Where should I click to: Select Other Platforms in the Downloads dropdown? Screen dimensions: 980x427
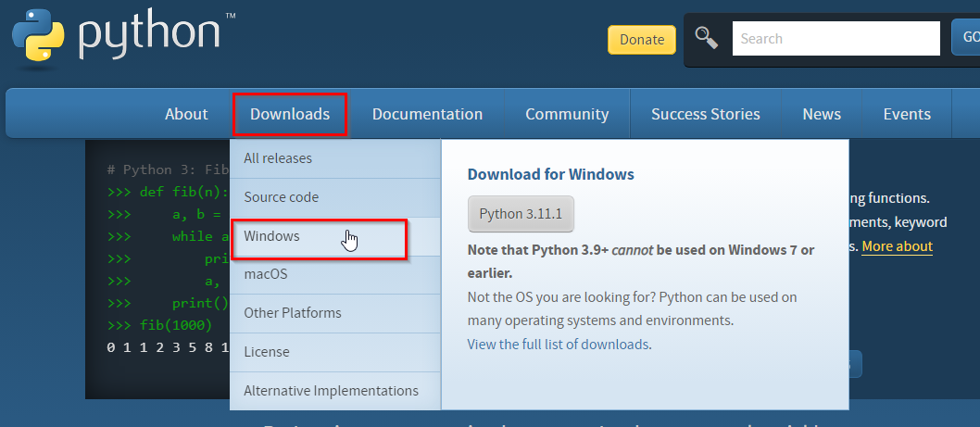[335, 313]
